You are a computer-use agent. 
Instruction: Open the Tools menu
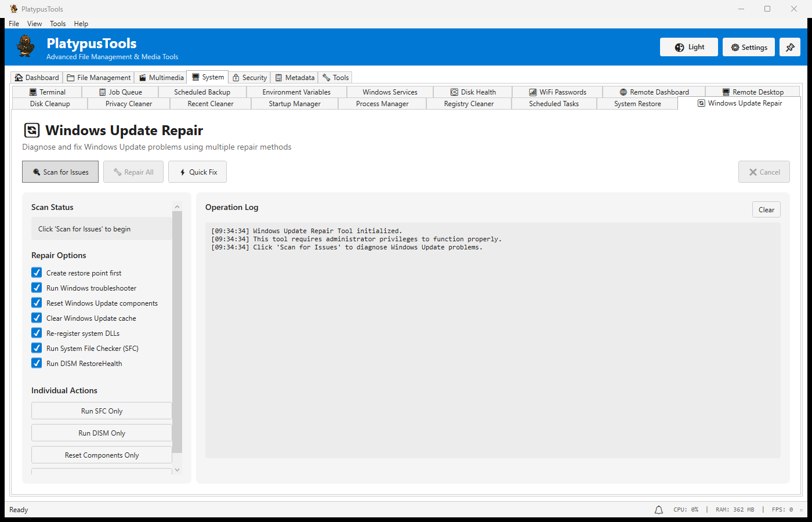click(x=57, y=23)
